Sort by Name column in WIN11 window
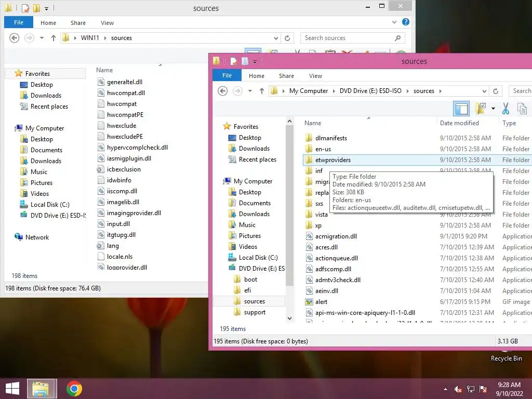Screen dimensions: 532x399 click(104, 70)
